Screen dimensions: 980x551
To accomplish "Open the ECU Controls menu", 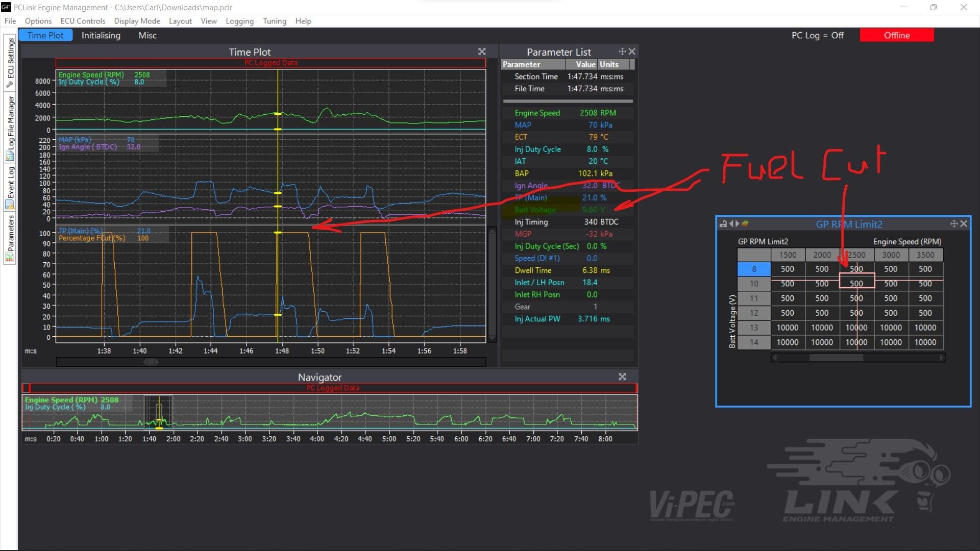I will pyautogui.click(x=83, y=21).
